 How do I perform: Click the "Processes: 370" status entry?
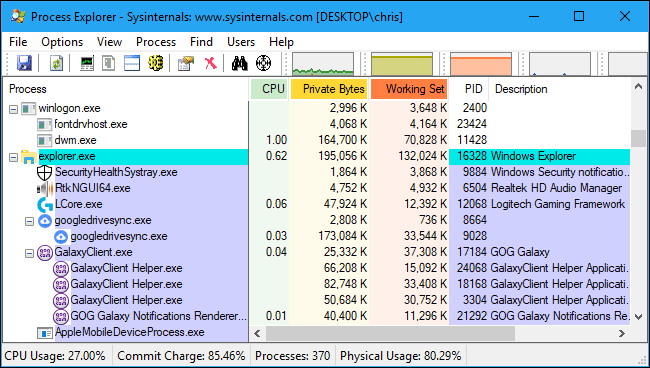(x=292, y=356)
